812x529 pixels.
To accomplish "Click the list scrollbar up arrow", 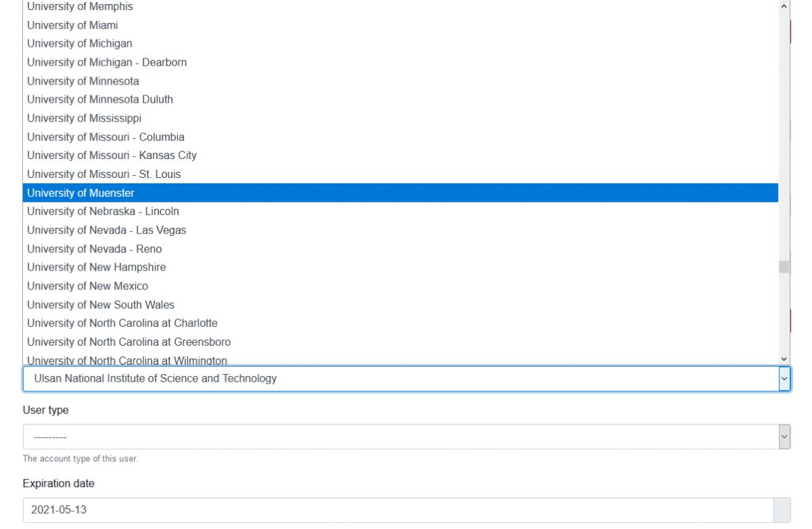I will point(784,5).
